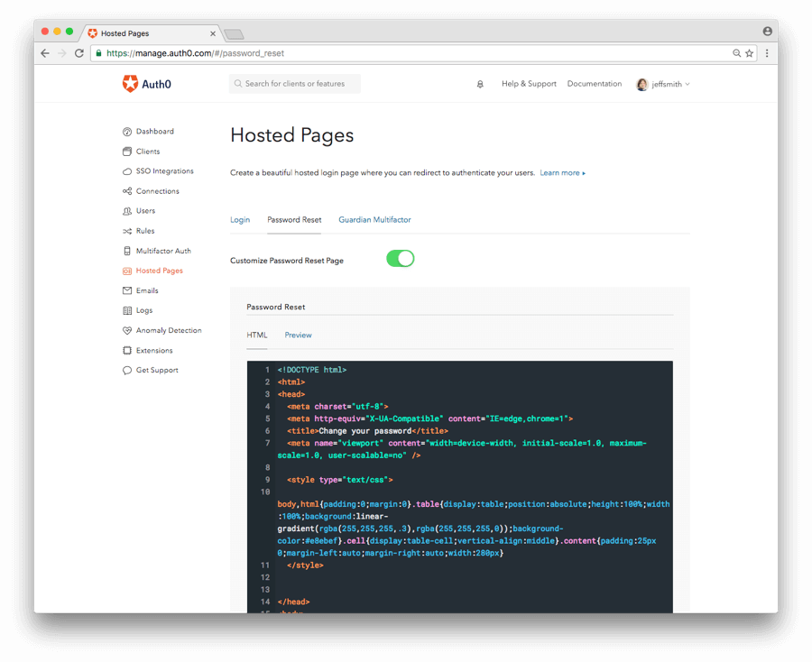
Task: Switch to the Preview tab
Action: pyautogui.click(x=298, y=335)
